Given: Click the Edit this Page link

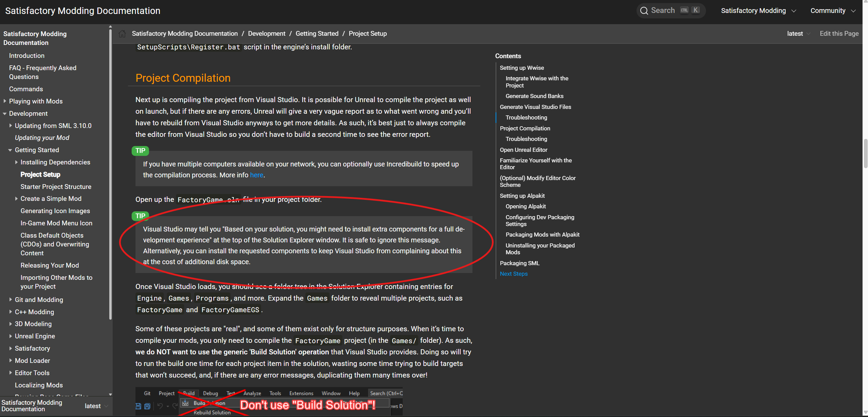Looking at the screenshot, I should click(x=839, y=34).
